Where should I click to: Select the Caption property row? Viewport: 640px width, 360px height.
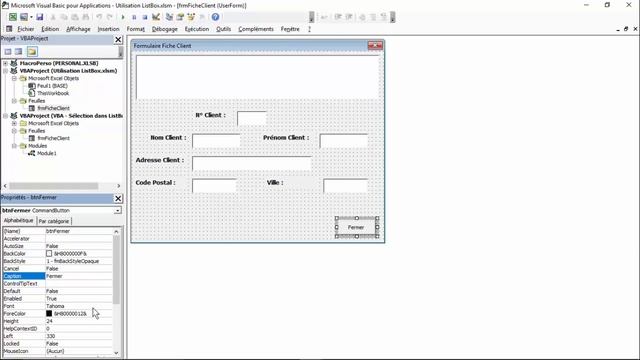click(x=58, y=276)
